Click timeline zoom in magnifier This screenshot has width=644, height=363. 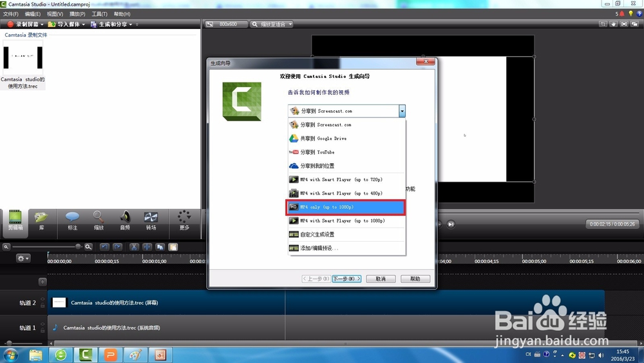[88, 247]
